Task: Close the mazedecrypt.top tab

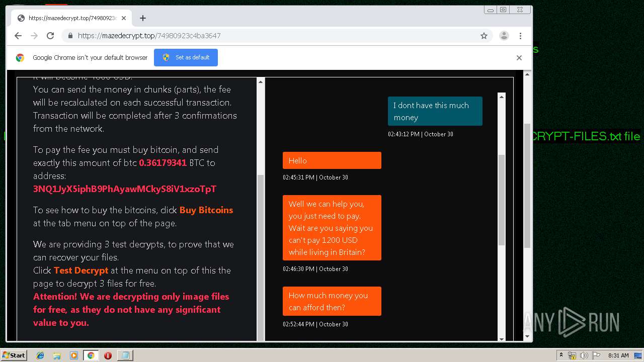Action: (x=124, y=18)
